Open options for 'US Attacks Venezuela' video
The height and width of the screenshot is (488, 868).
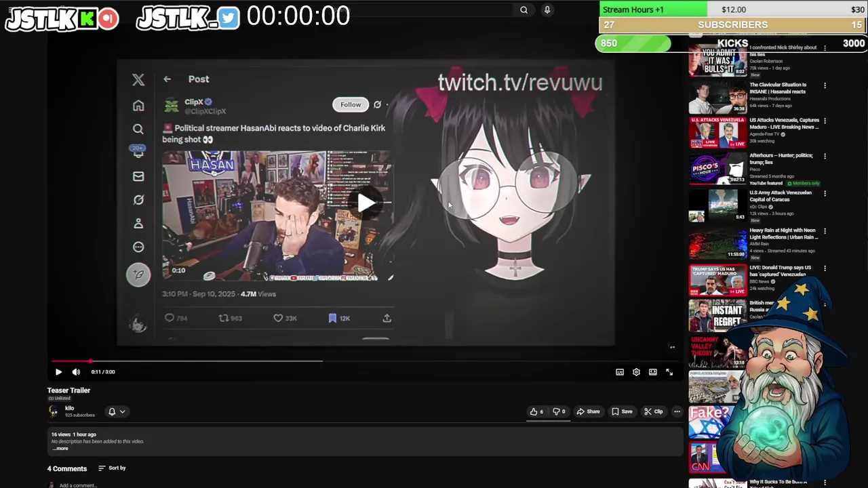[825, 121]
